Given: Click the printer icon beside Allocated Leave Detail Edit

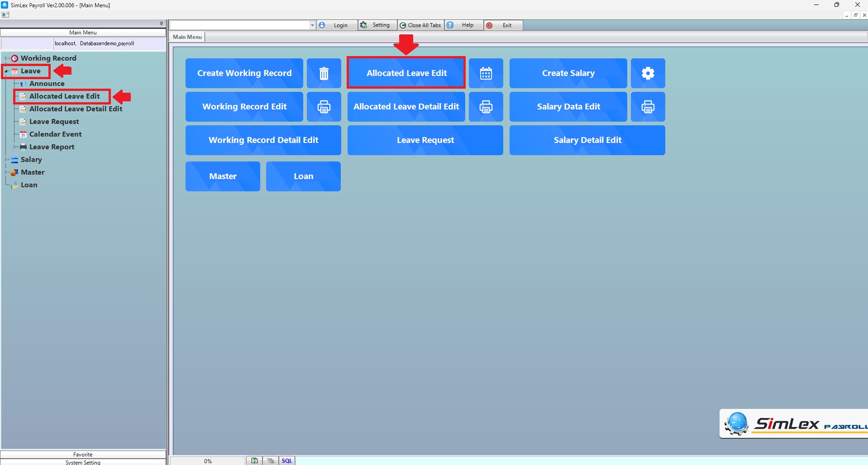Looking at the screenshot, I should click(486, 107).
